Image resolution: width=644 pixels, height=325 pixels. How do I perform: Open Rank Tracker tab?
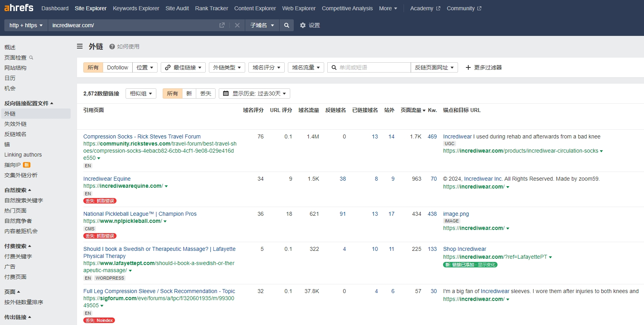212,8
